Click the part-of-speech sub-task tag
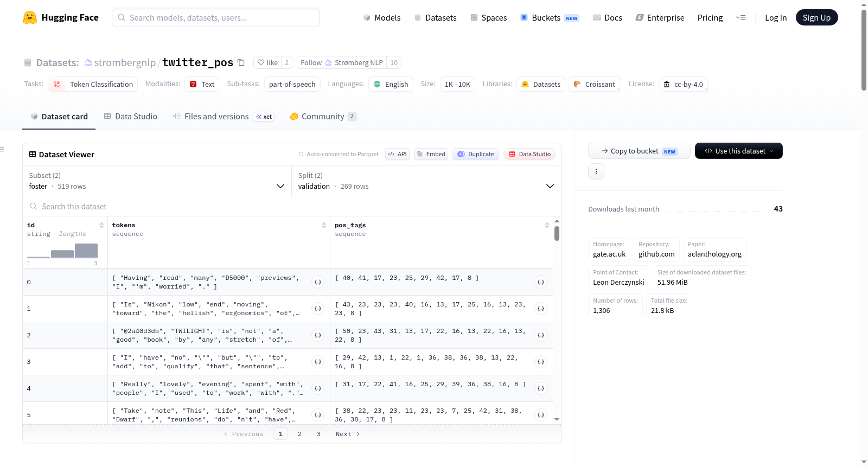Screen dimensions: 868x467 click(x=292, y=84)
